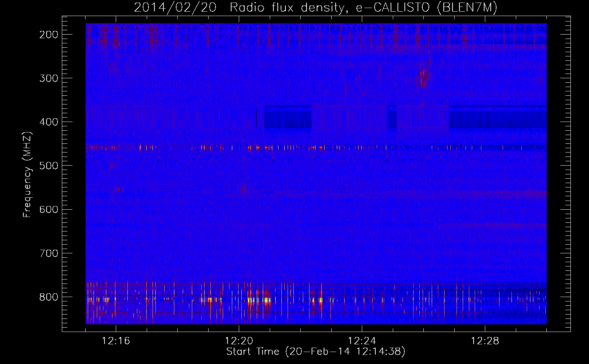Click the 600 frequency tick label
This screenshot has width=589, height=364.
pos(48,209)
